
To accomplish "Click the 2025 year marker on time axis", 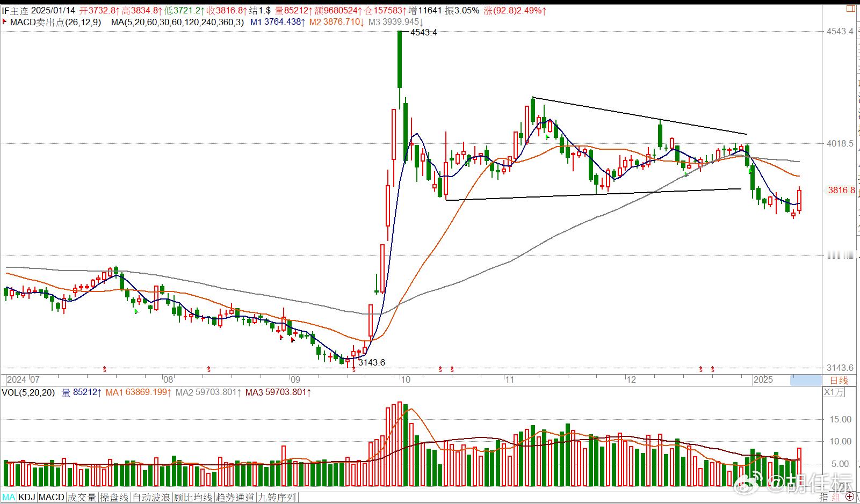I will [x=763, y=380].
